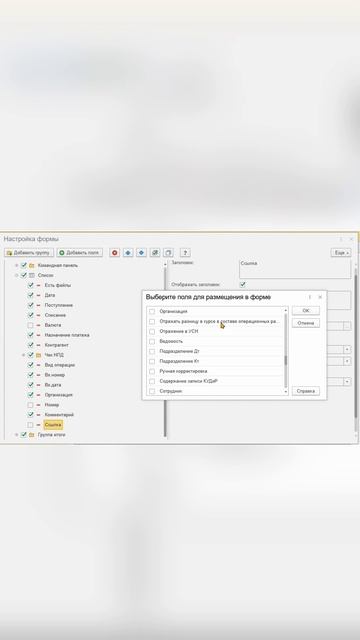The width and height of the screenshot is (360, 640).
Task: Select the Вх.номер row in the tree
Action: tap(55, 375)
